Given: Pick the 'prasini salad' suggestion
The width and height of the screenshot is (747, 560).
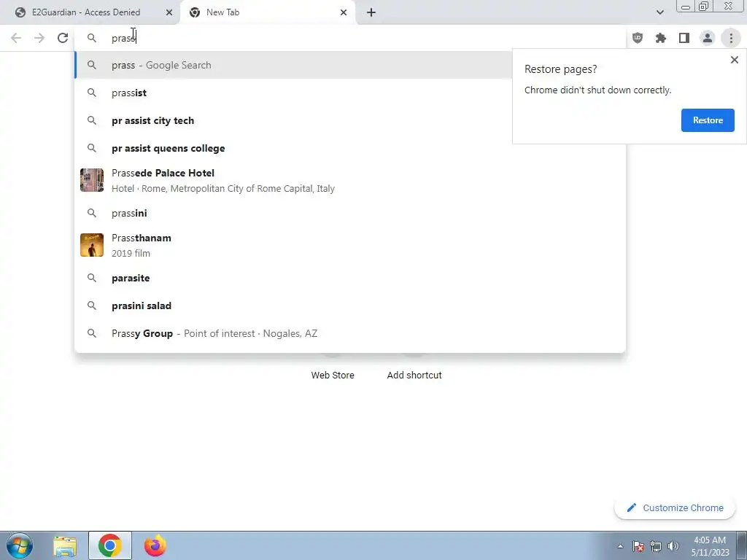Looking at the screenshot, I should click(x=350, y=306).
